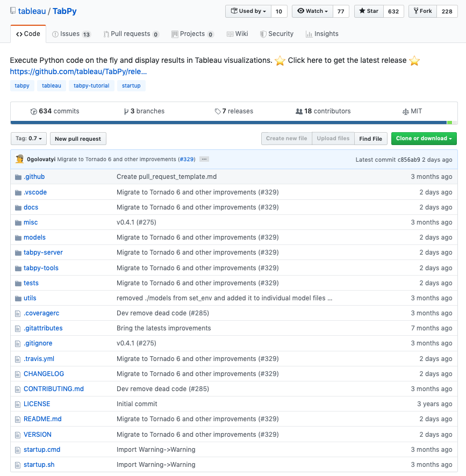Click the folder icon beside tests
466x476 pixels.
click(18, 283)
